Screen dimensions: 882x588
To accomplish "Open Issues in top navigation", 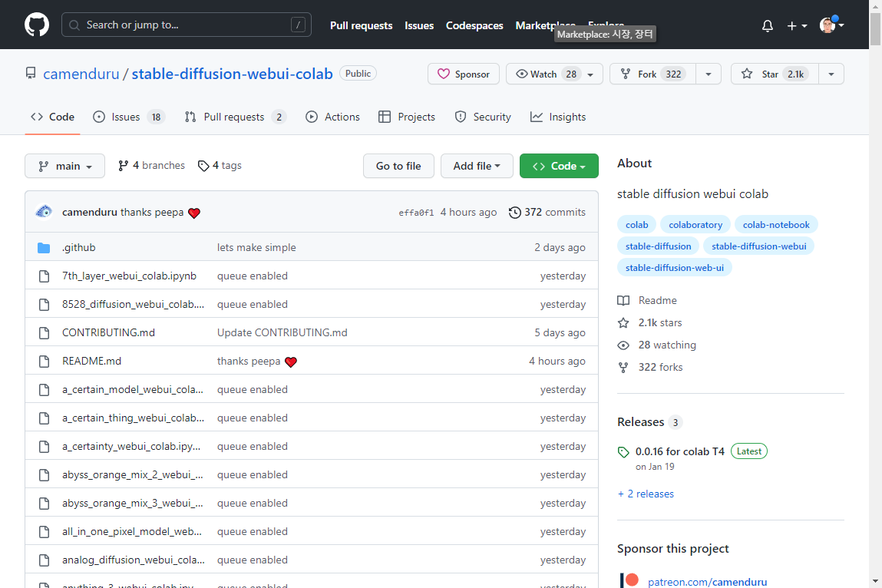I will click(x=419, y=25).
